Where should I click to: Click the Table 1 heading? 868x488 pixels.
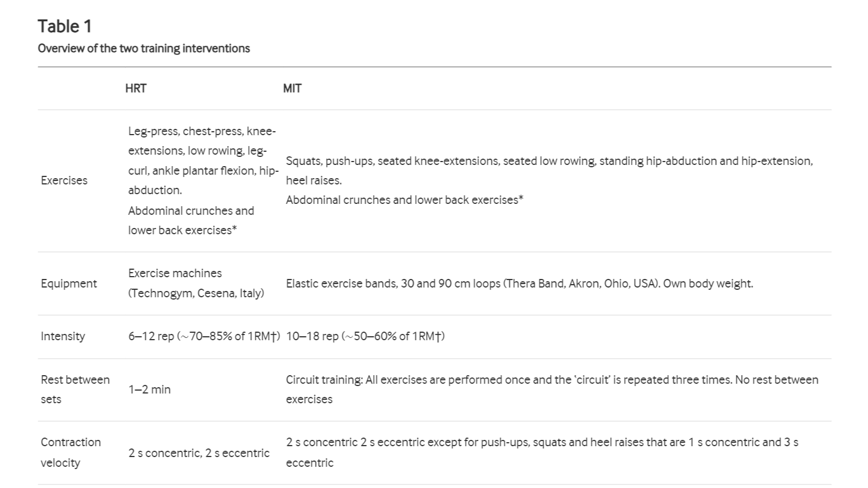[64, 26]
